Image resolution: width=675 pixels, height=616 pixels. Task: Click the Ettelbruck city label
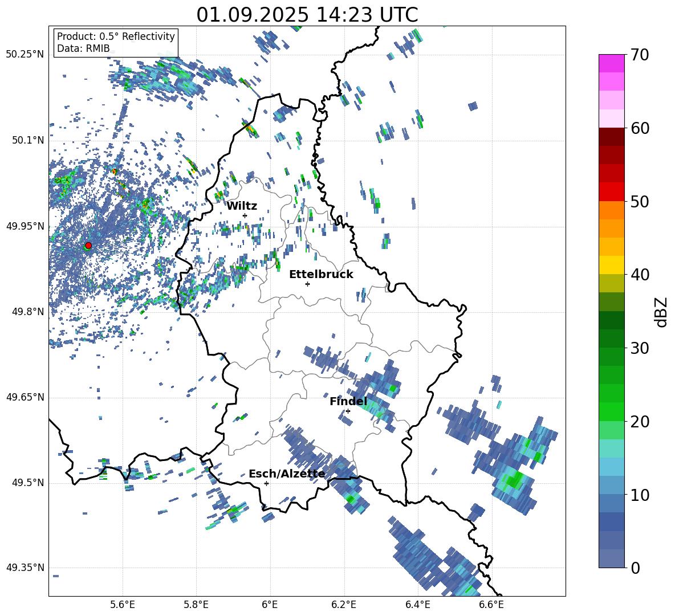(x=321, y=275)
